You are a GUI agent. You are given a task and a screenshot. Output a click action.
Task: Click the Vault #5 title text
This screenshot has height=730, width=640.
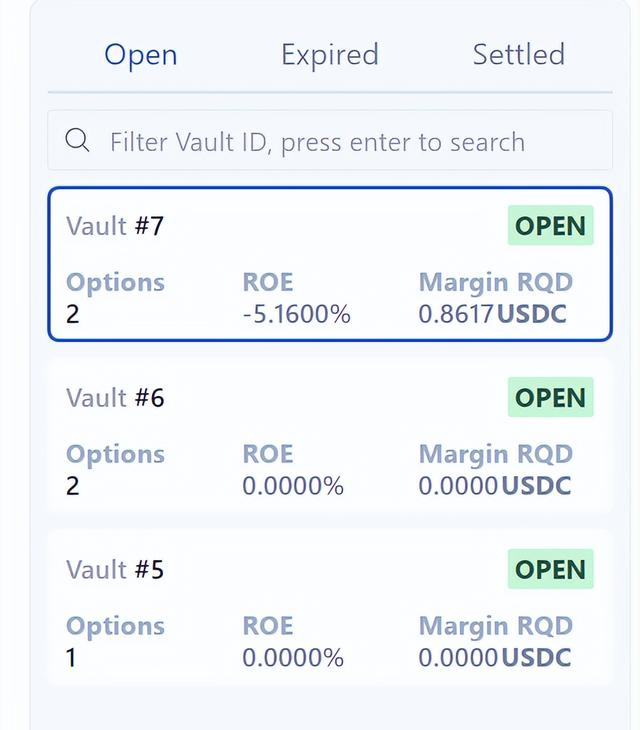point(115,569)
